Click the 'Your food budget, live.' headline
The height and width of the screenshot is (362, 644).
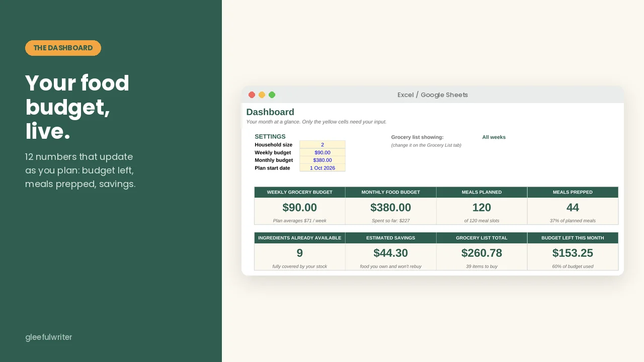tap(77, 107)
